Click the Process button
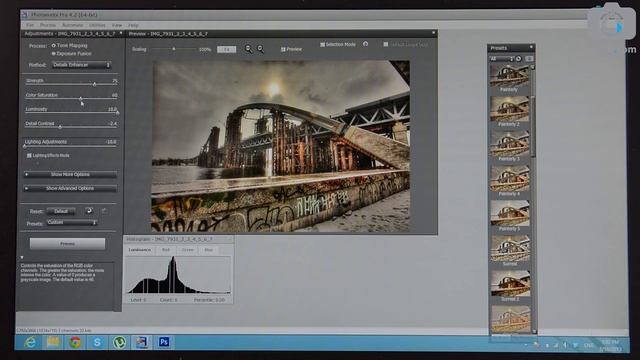The width and height of the screenshot is (640, 360). click(x=67, y=244)
